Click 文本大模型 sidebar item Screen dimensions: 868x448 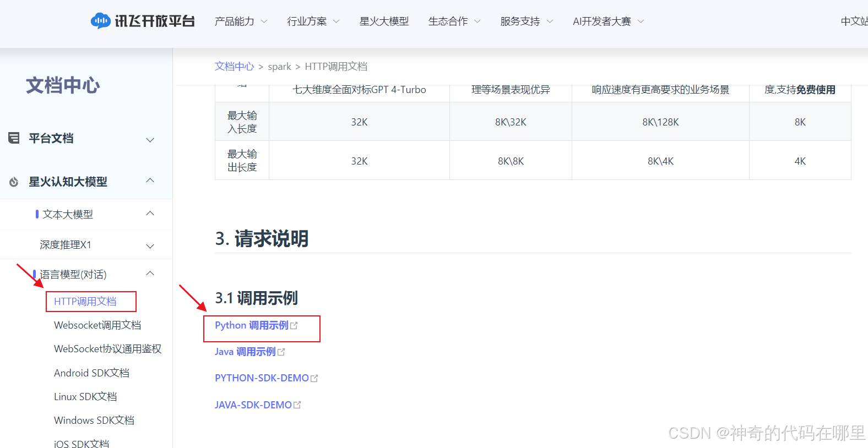68,214
